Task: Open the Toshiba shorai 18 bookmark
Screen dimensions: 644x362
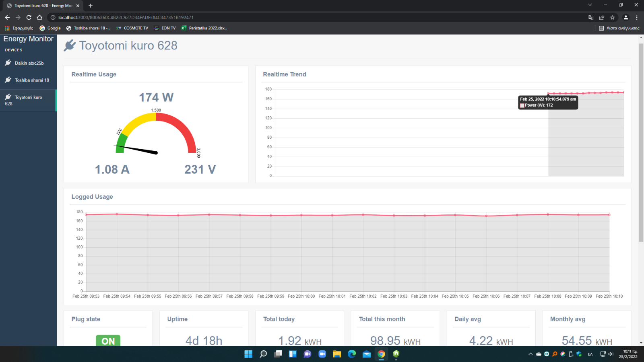Action: click(x=88, y=28)
